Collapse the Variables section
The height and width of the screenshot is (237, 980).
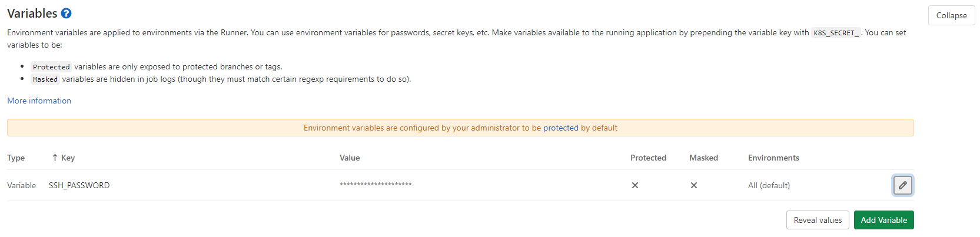pos(951,15)
